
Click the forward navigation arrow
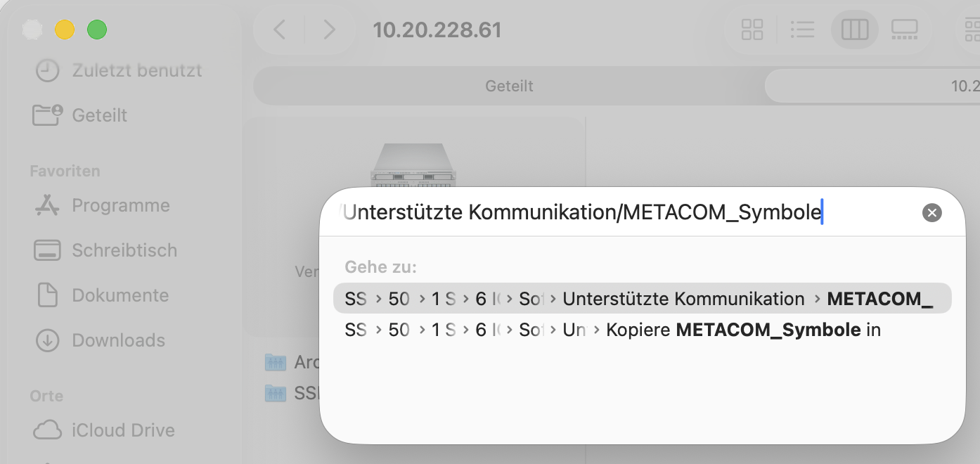point(328,30)
